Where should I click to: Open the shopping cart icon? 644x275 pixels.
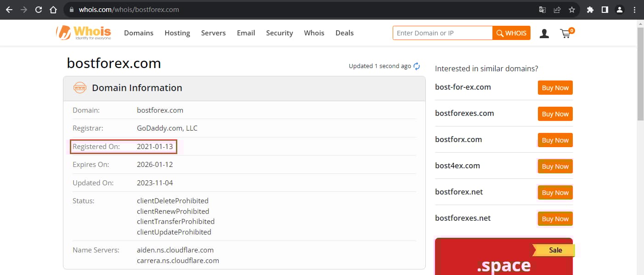pyautogui.click(x=567, y=33)
